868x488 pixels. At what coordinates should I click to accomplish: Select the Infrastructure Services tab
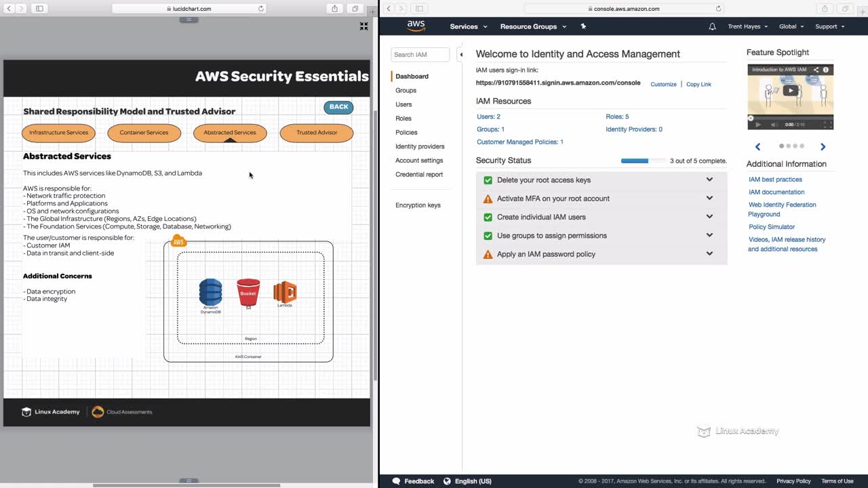click(58, 133)
